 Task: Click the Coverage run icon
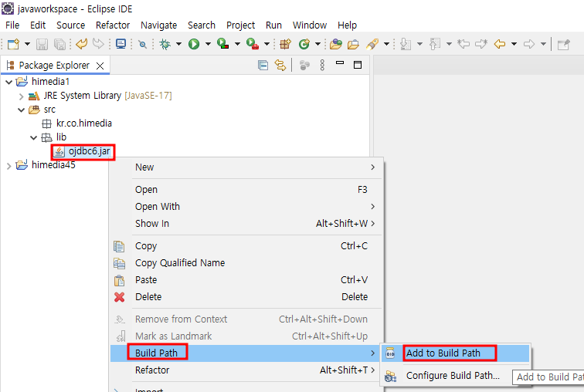[222, 44]
